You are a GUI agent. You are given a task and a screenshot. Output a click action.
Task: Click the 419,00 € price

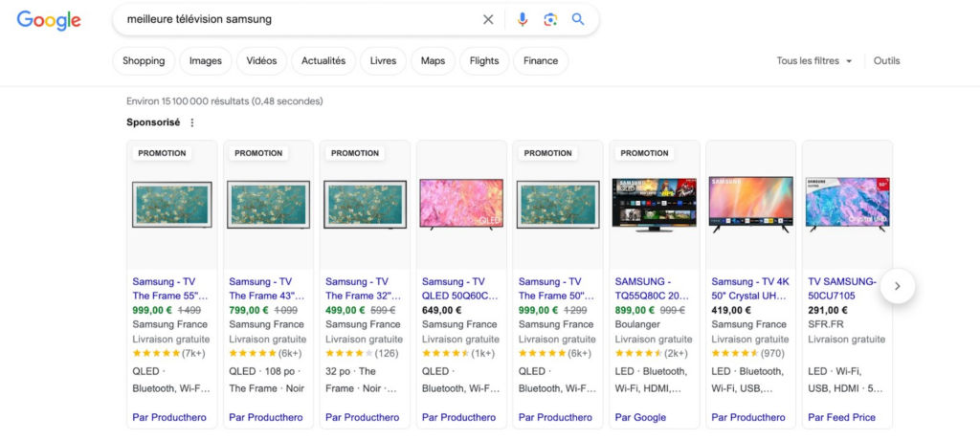coord(731,310)
